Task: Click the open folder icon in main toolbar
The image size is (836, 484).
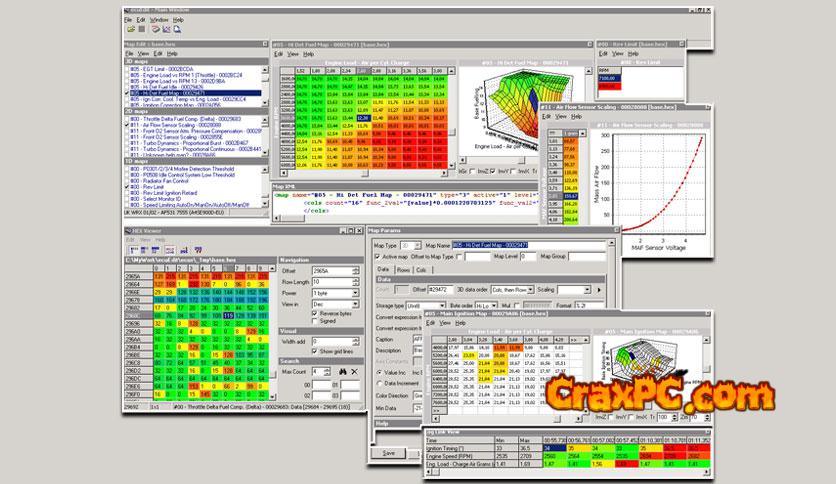Action: pyautogui.click(x=130, y=29)
